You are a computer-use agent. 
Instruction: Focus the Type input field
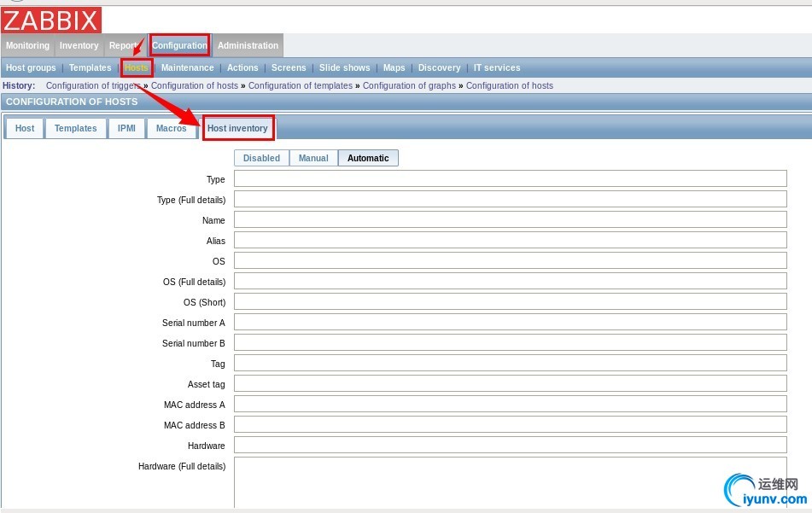[510, 178]
